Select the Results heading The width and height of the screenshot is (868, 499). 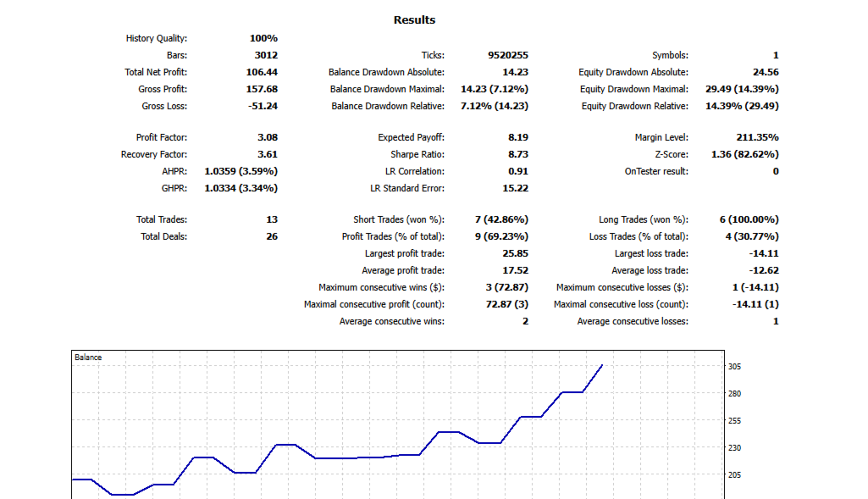[x=414, y=20]
